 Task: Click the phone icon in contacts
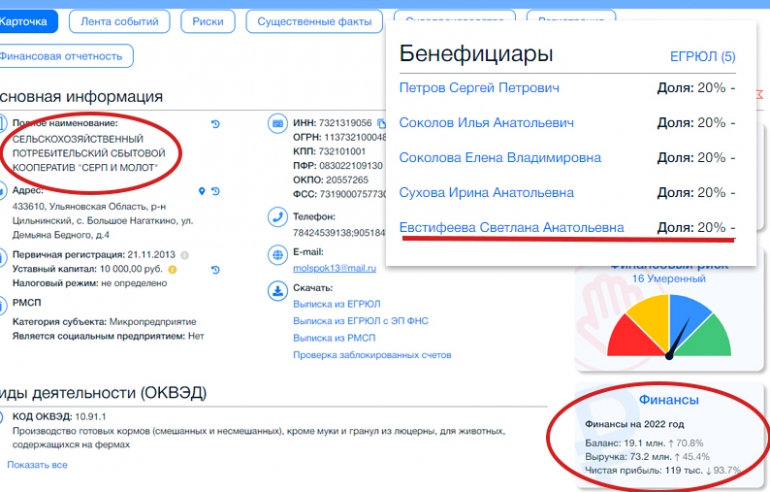coord(276,216)
